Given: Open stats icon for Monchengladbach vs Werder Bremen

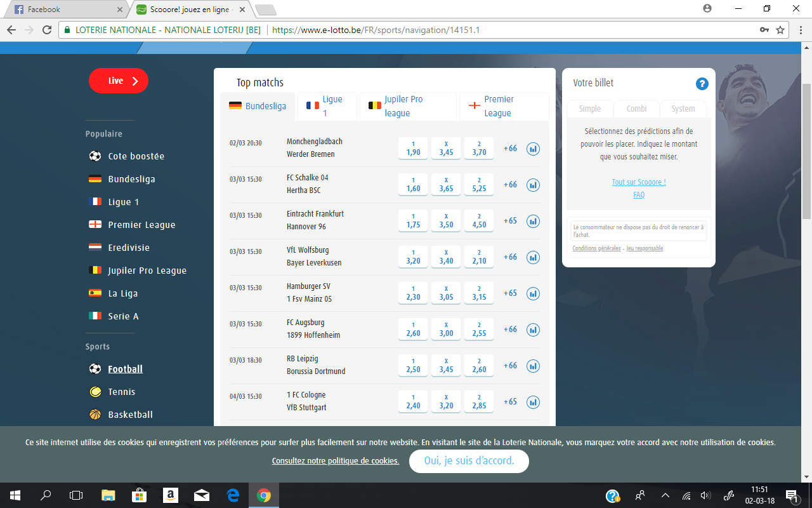Looking at the screenshot, I should (x=533, y=149).
